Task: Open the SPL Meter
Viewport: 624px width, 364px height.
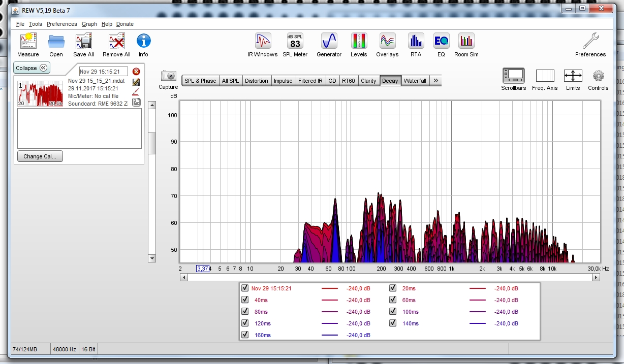Action: click(295, 42)
